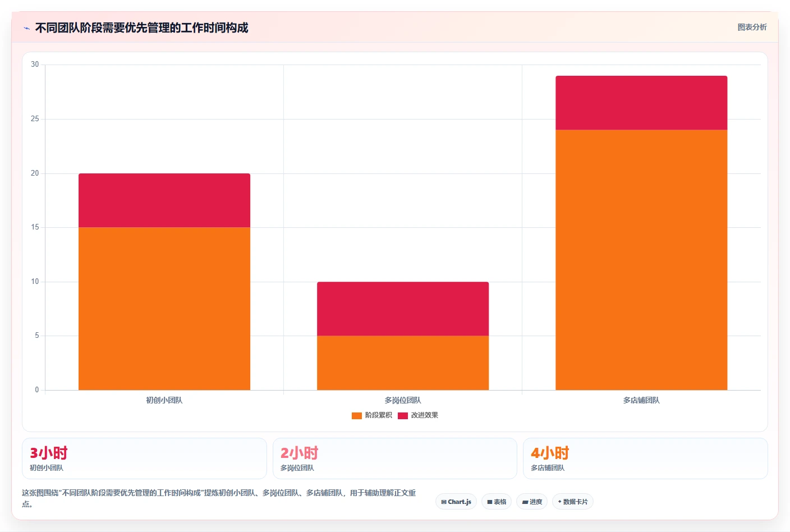Click the 进度 tag chip
790x532 pixels.
point(532,502)
